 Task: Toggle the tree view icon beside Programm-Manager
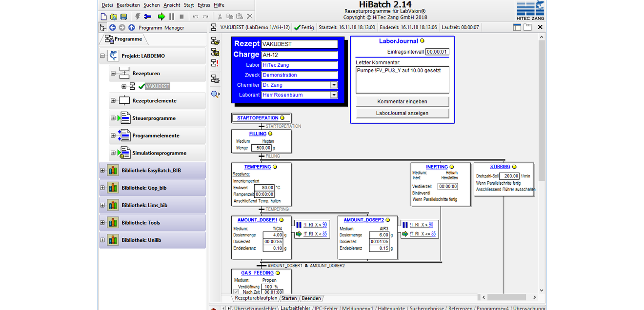(103, 28)
